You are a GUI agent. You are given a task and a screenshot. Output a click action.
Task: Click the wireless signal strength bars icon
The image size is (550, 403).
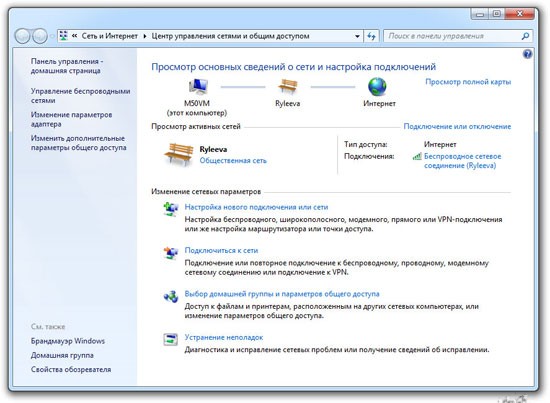click(x=417, y=156)
